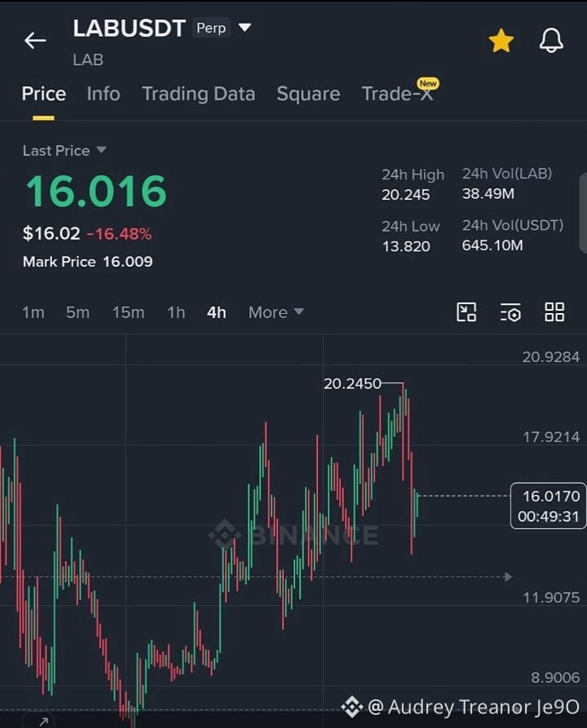587x728 pixels.
Task: Click the large 16.016 last price
Action: pos(96,191)
